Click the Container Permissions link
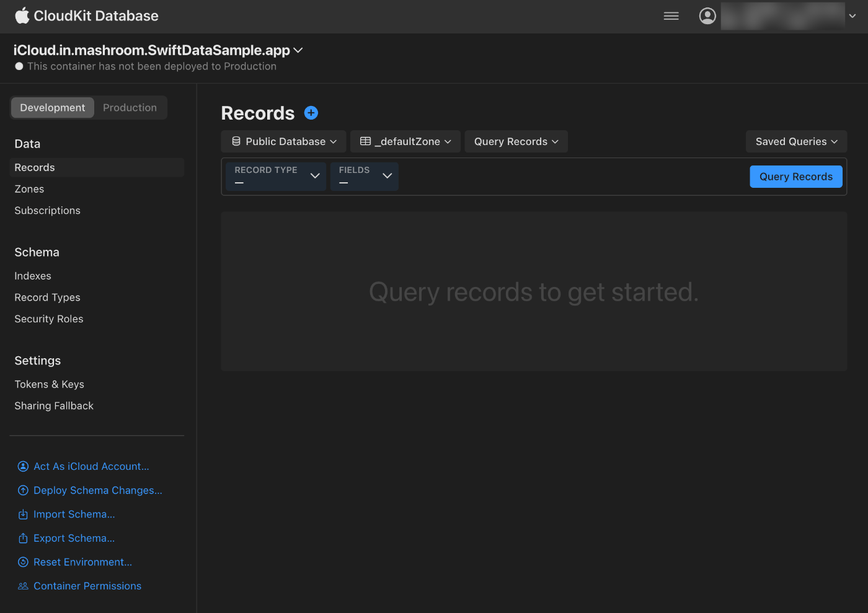868x613 pixels. pos(87,586)
